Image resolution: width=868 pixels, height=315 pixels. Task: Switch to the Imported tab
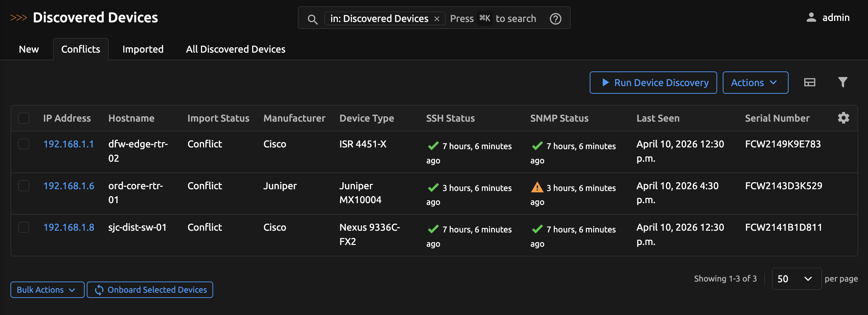click(143, 49)
